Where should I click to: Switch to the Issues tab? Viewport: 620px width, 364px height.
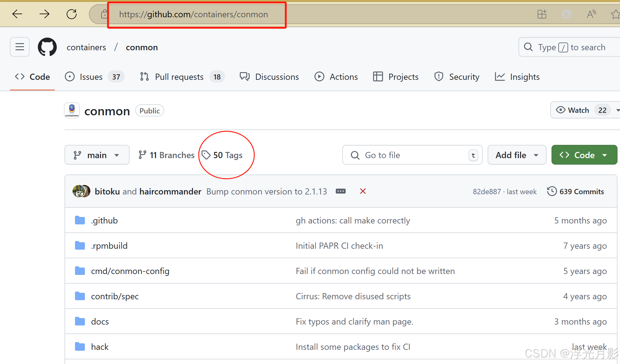[x=91, y=77]
